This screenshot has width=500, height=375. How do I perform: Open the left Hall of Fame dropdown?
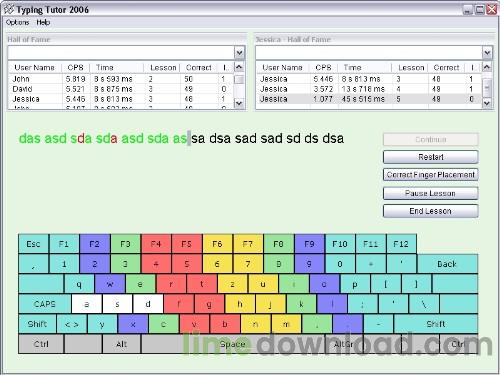click(239, 53)
